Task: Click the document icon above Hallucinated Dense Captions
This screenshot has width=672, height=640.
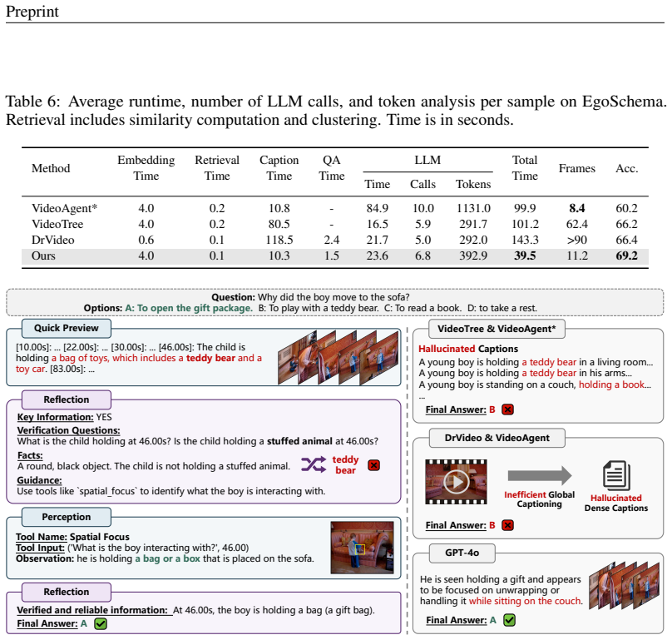Action: [x=616, y=475]
